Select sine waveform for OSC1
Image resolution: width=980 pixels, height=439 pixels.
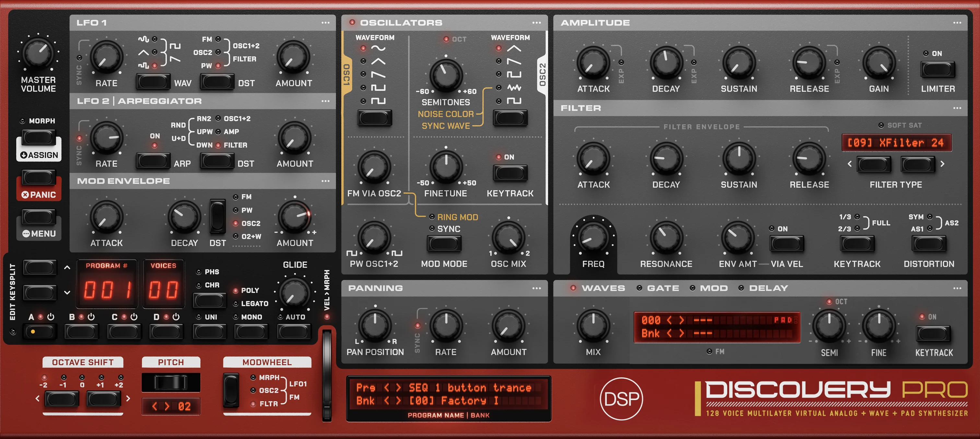tap(363, 48)
